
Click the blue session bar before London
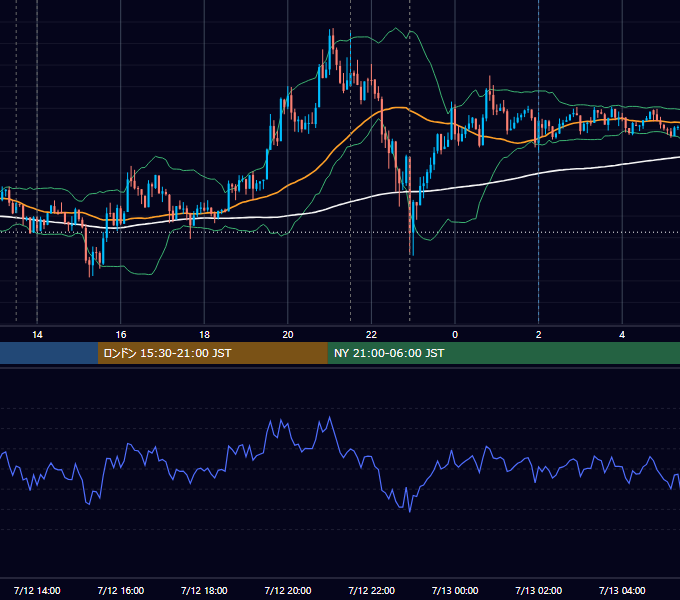(49, 353)
